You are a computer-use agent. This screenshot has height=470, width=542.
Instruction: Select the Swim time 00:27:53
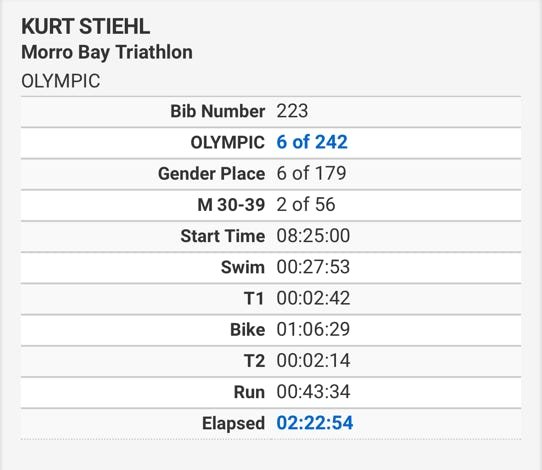click(x=313, y=267)
